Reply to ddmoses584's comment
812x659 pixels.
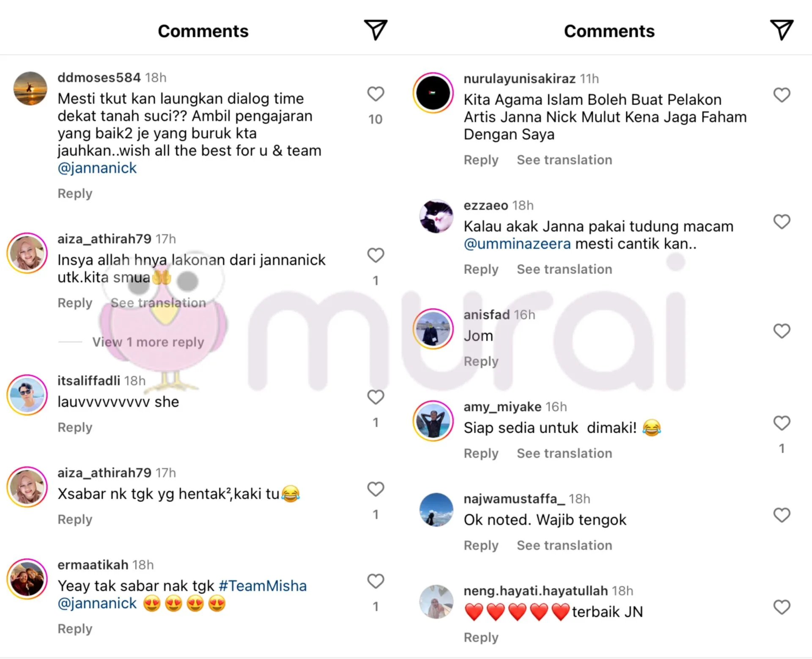pos(75,194)
